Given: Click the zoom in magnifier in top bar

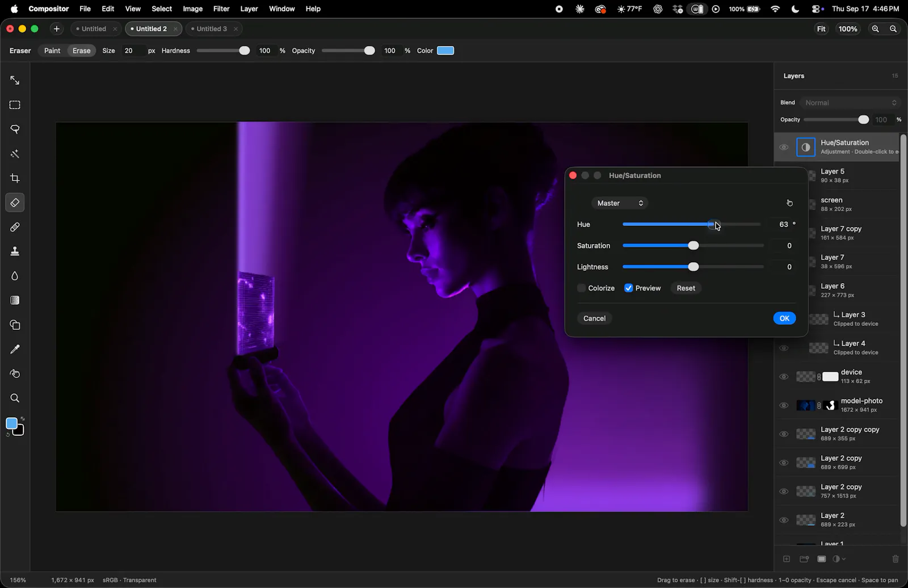Looking at the screenshot, I should tap(876, 29).
